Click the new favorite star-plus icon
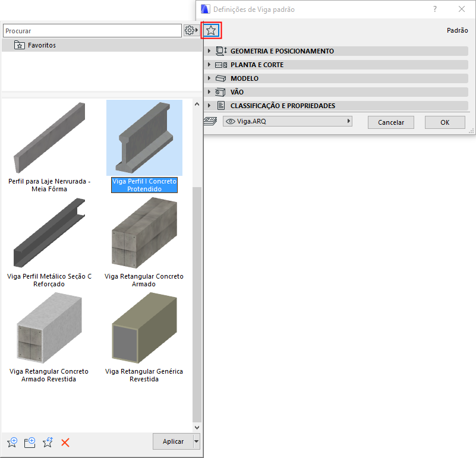The height and width of the screenshot is (458, 476). [x=12, y=442]
